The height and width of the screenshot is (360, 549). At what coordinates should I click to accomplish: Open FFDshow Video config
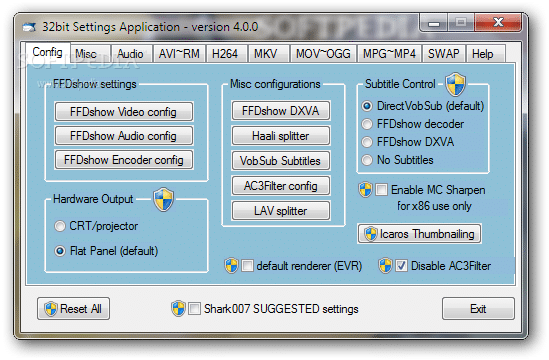pos(124,112)
